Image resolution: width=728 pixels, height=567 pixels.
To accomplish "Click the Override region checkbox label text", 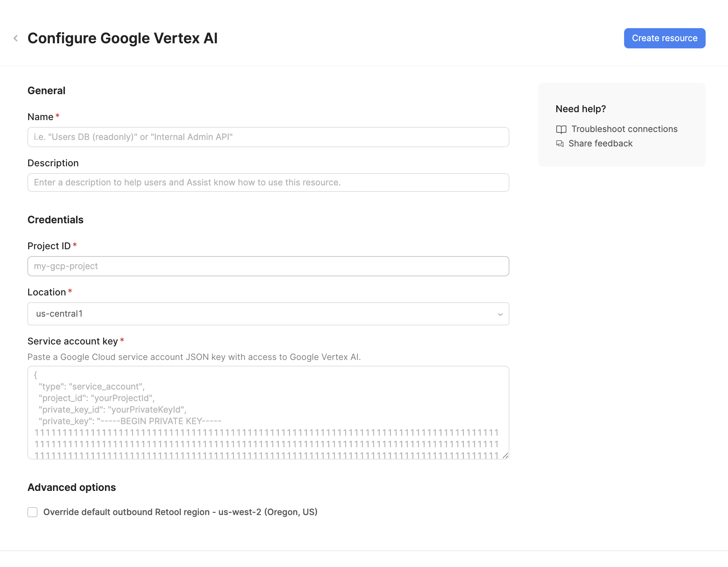I will click(180, 512).
